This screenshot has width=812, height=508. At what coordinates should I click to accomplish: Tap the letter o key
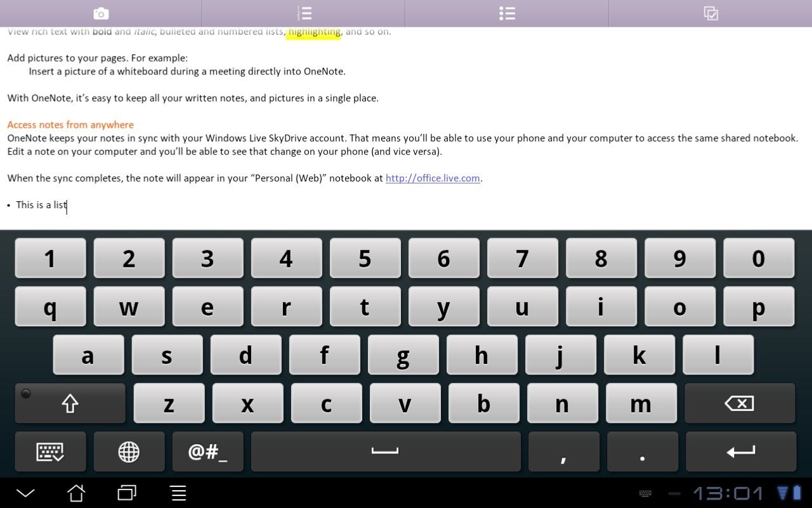pos(680,307)
